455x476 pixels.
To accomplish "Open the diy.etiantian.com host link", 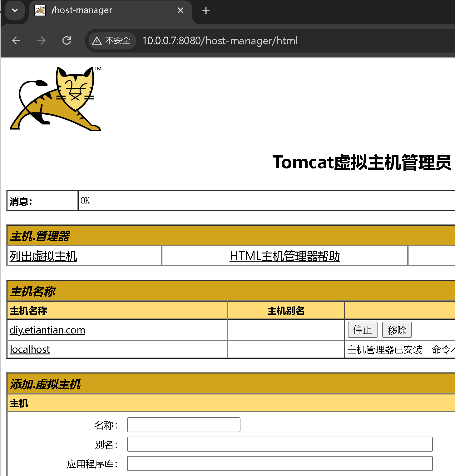I will [x=47, y=330].
